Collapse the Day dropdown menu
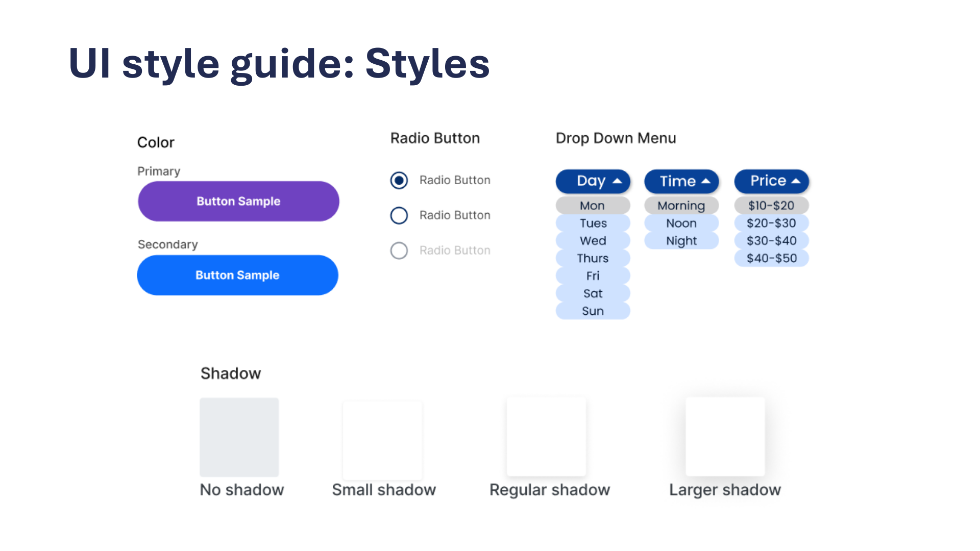Image resolution: width=980 pixels, height=551 pixels. click(x=592, y=181)
